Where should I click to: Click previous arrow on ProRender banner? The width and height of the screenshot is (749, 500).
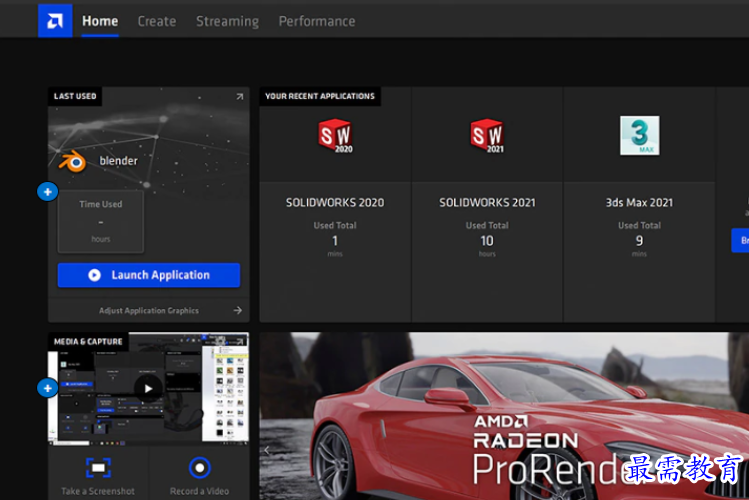267,450
